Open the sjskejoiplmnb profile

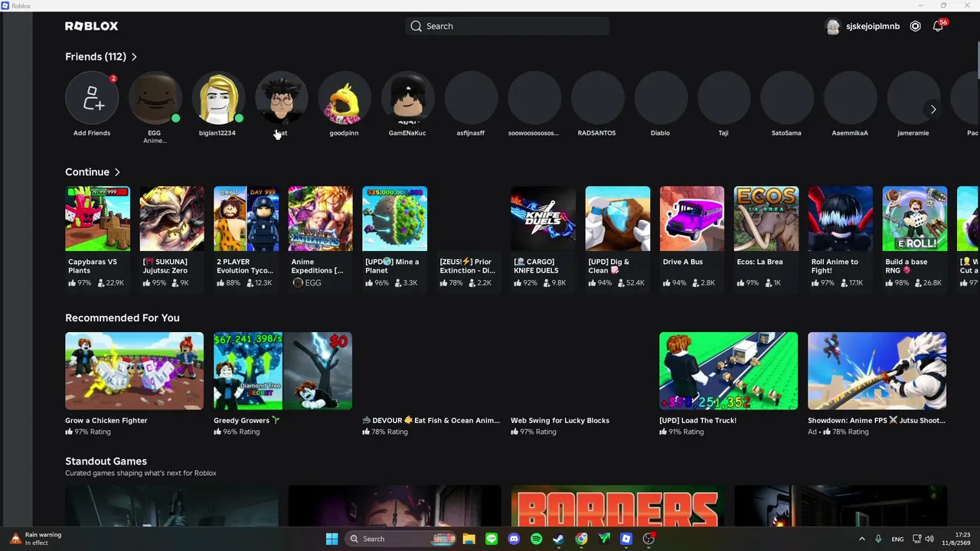[863, 26]
